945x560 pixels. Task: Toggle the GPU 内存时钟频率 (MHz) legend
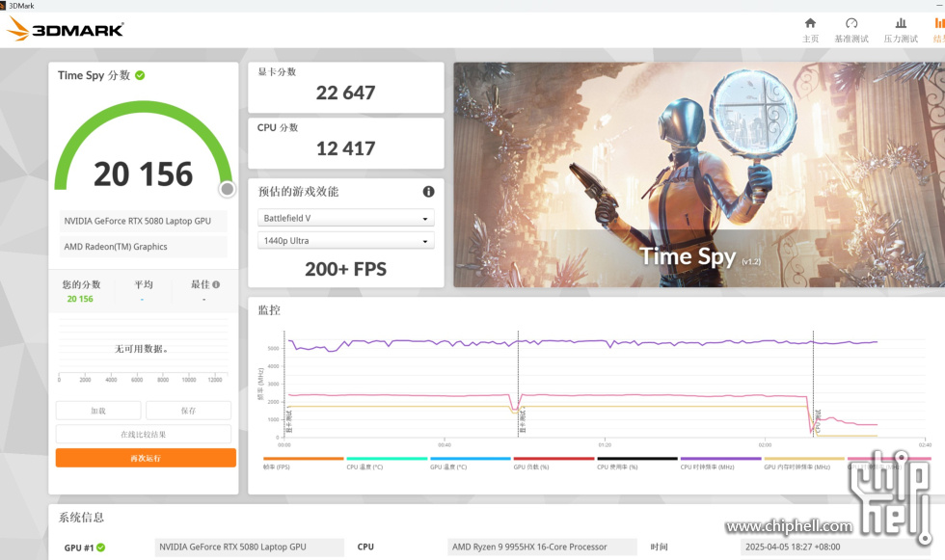click(x=804, y=463)
